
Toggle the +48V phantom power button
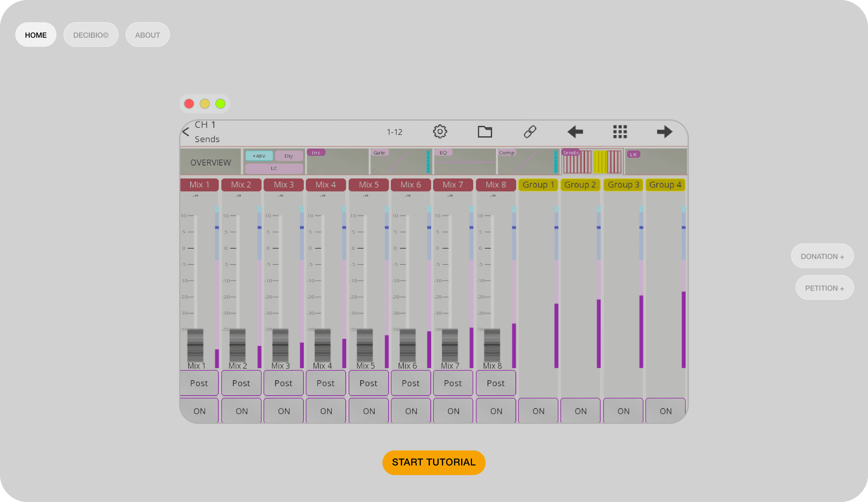[259, 156]
